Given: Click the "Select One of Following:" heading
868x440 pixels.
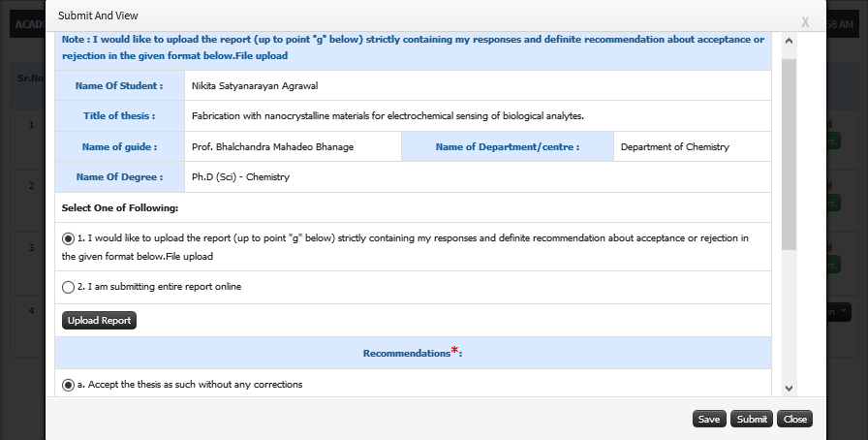Looking at the screenshot, I should point(119,208).
